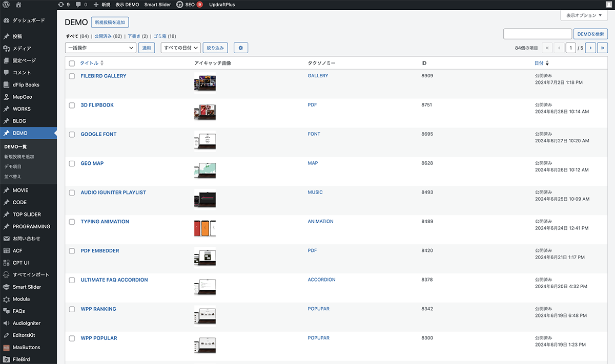Click the gear settings icon button beside filter

241,48
